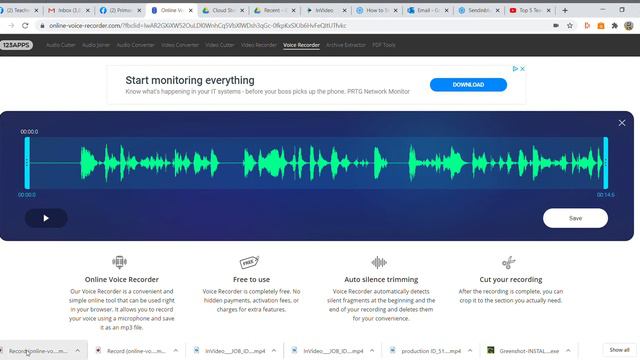Open Video Converter tool
Image resolution: width=640 pixels, height=360 pixels.
coord(180,45)
